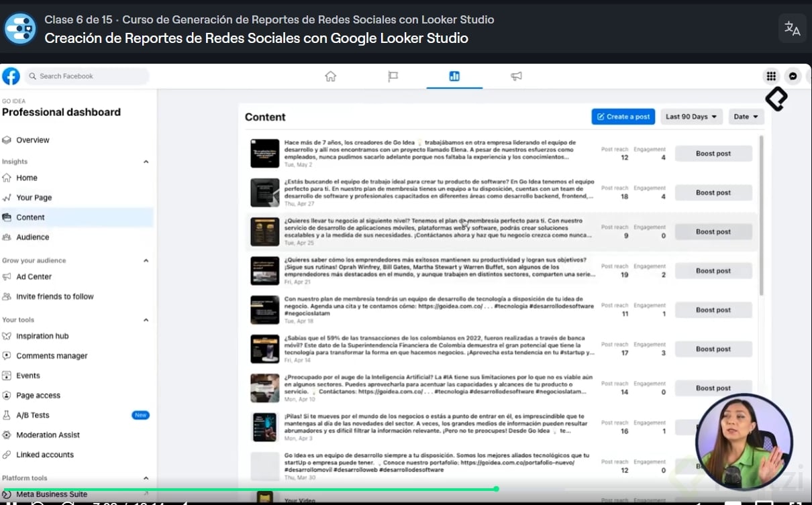This screenshot has width=812, height=505.
Task: Open the Facebook apps grid menu
Action: (x=771, y=76)
